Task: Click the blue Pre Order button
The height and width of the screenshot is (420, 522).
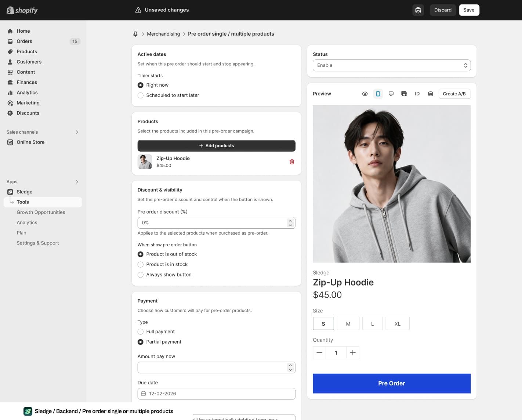Action: click(x=392, y=384)
